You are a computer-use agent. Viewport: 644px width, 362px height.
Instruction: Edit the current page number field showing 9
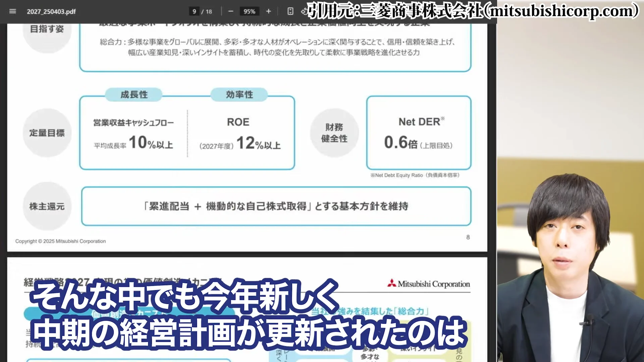click(x=194, y=11)
